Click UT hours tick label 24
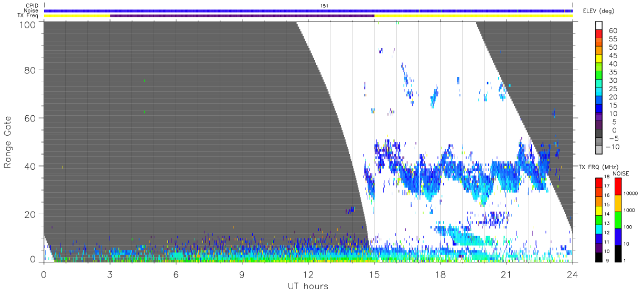644x297 pixels. [573, 273]
